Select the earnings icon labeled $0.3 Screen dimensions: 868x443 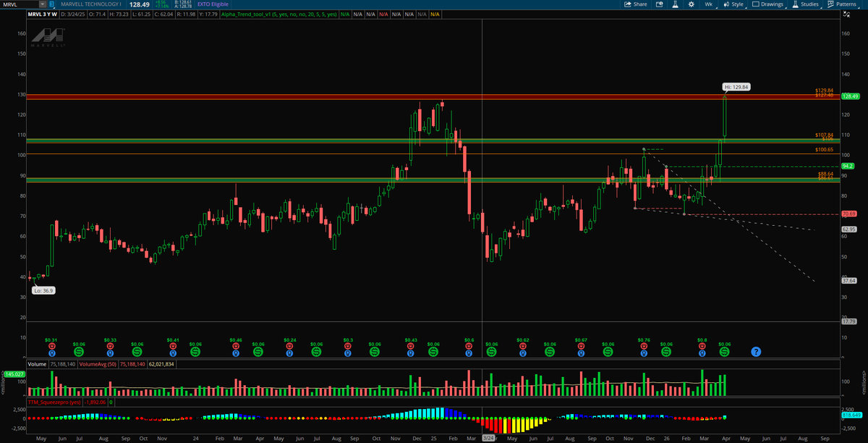click(348, 346)
